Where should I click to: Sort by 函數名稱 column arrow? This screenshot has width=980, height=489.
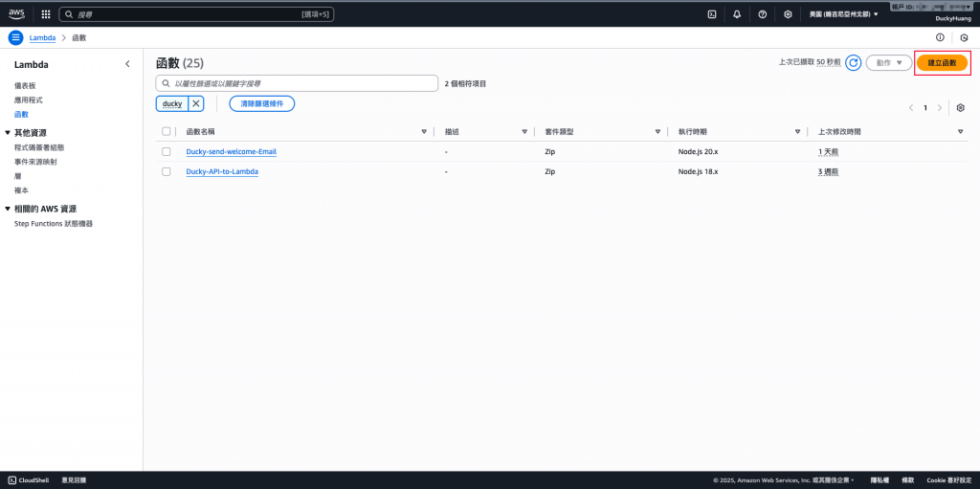[x=424, y=131]
